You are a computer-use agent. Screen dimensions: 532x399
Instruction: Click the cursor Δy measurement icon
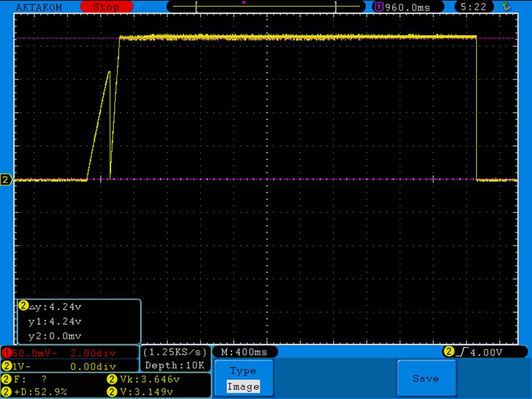pyautogui.click(x=23, y=306)
